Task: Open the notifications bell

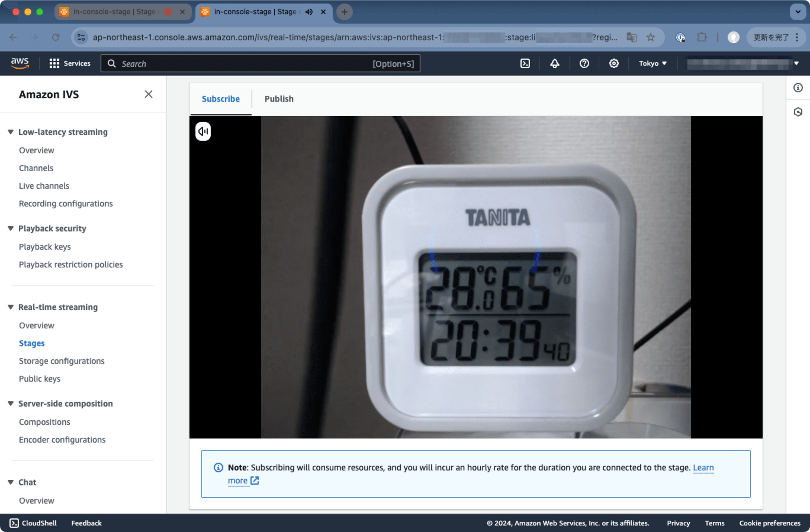Action: (x=554, y=64)
